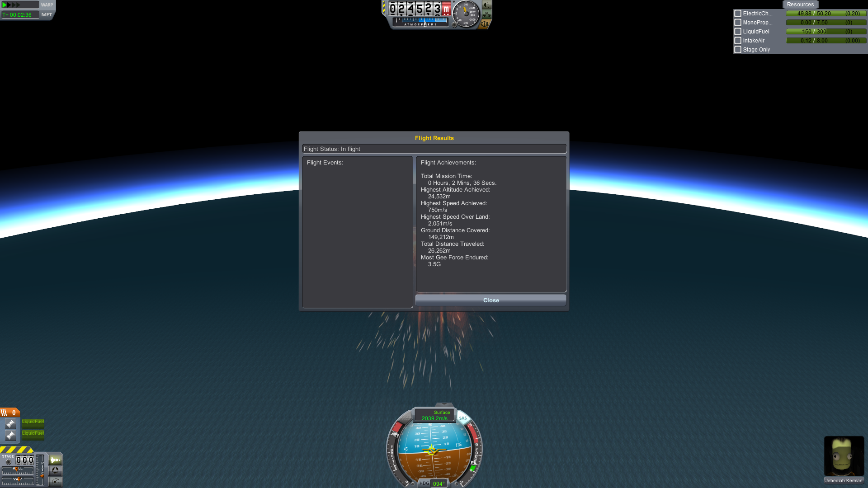Open map view icon in corner
The image size is (868, 488).
tap(55, 481)
